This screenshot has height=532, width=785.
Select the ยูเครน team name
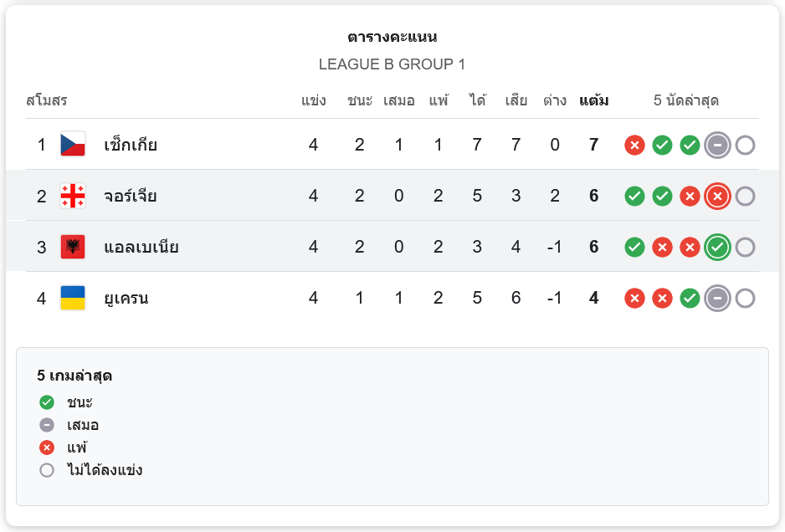pos(126,298)
